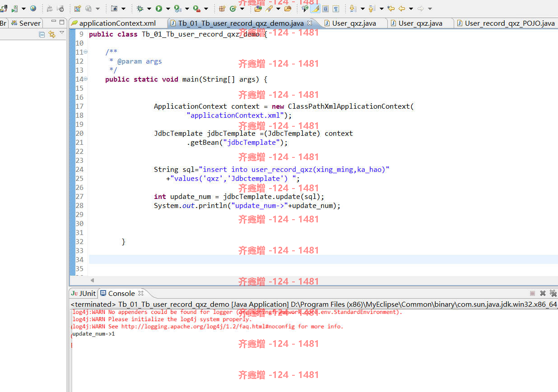Open the camera snapshot dropdown arrow
Viewport: 558px width, 392px height.
(123, 9)
